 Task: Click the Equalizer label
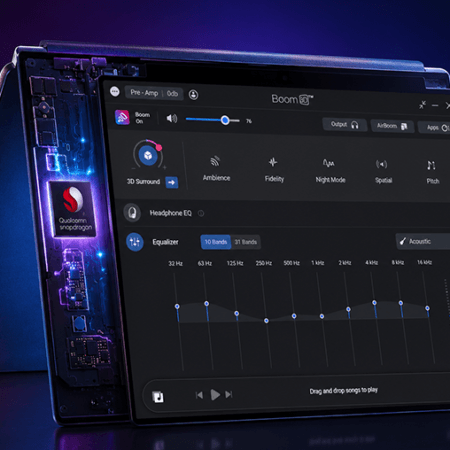click(165, 242)
